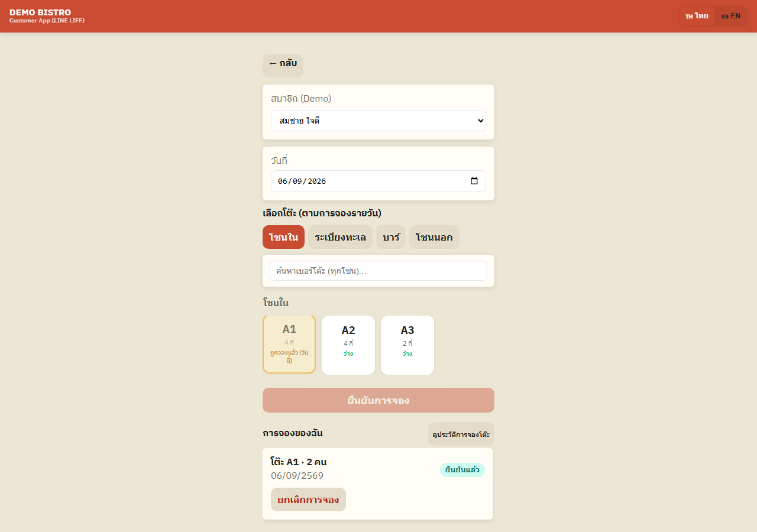
Task: Open the date picker calendar icon
Action: [x=474, y=181]
